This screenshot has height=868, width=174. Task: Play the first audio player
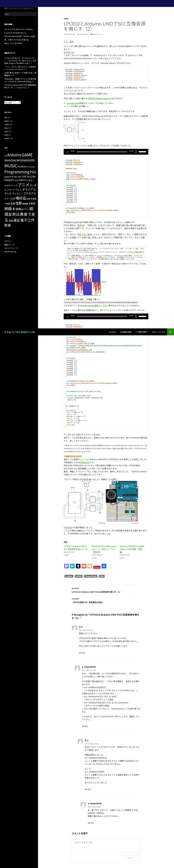coord(68,152)
